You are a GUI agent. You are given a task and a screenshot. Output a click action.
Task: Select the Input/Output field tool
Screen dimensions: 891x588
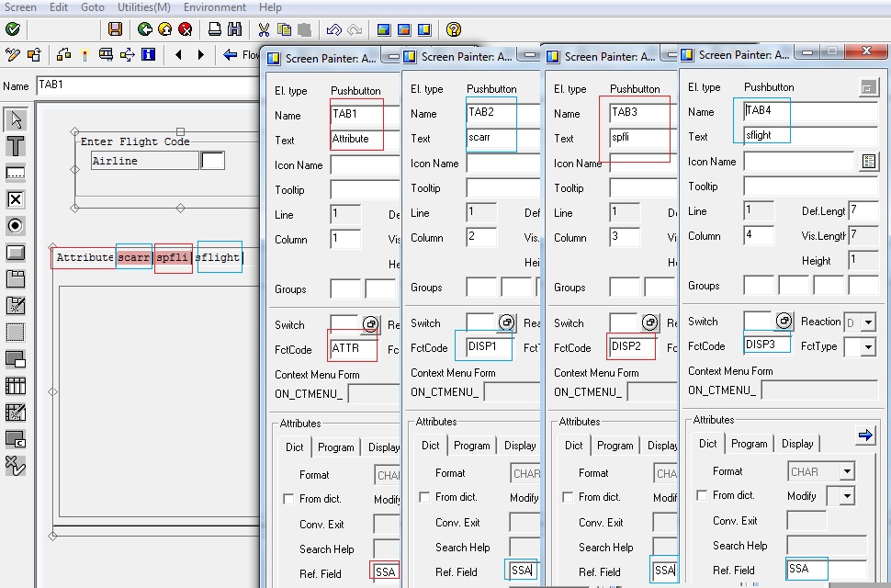point(14,172)
